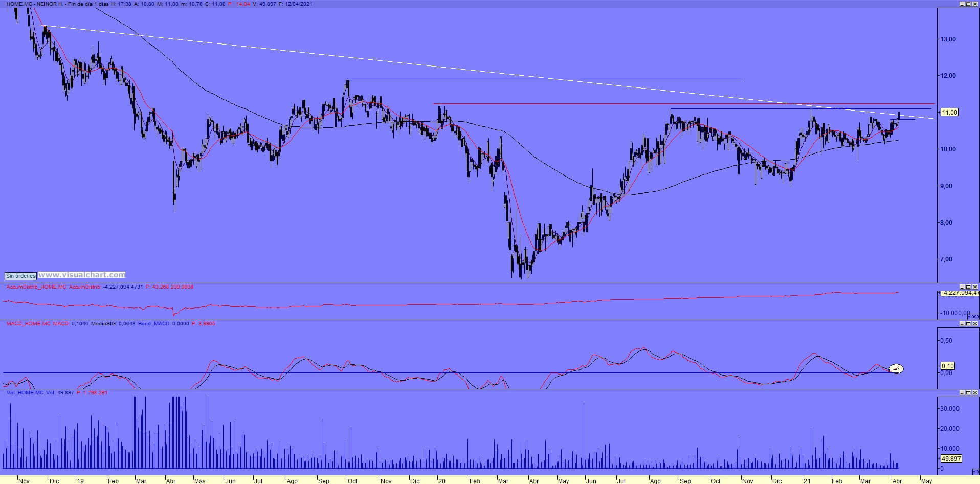The width and height of the screenshot is (980, 484).
Task: Maximize the AccumDistrib indicator pane
Action: (968, 287)
